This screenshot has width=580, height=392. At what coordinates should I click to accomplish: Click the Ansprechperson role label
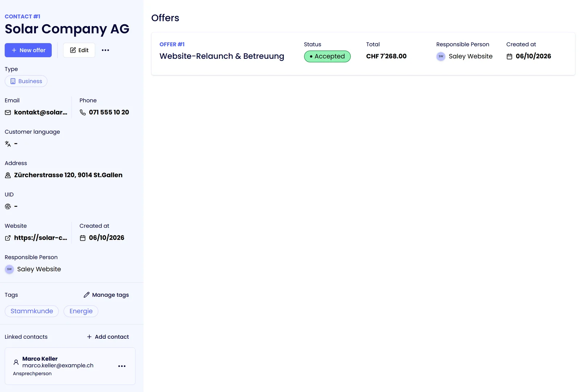pos(32,374)
